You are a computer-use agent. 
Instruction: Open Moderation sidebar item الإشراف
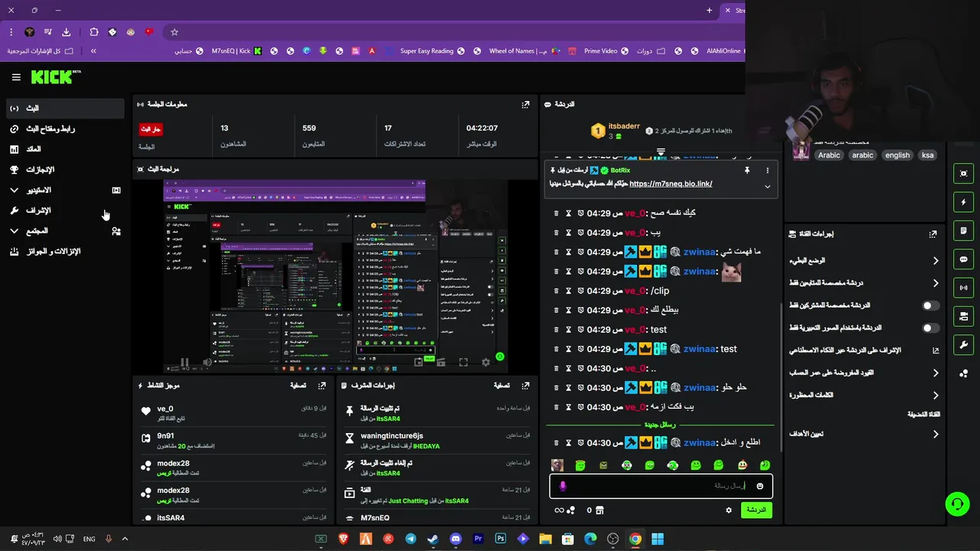click(x=64, y=210)
